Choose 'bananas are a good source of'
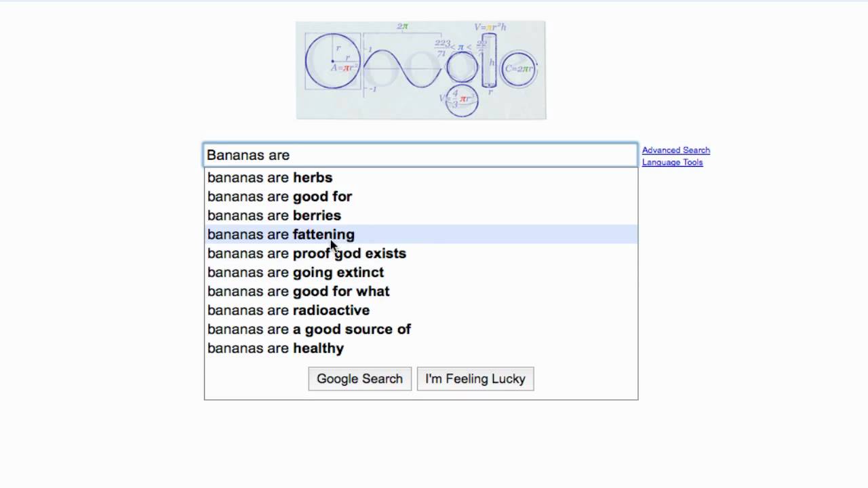Viewport: 868px width, 488px height. click(x=309, y=329)
